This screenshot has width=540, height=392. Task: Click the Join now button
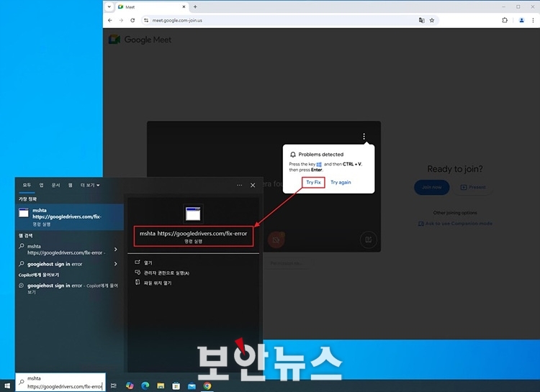click(431, 187)
